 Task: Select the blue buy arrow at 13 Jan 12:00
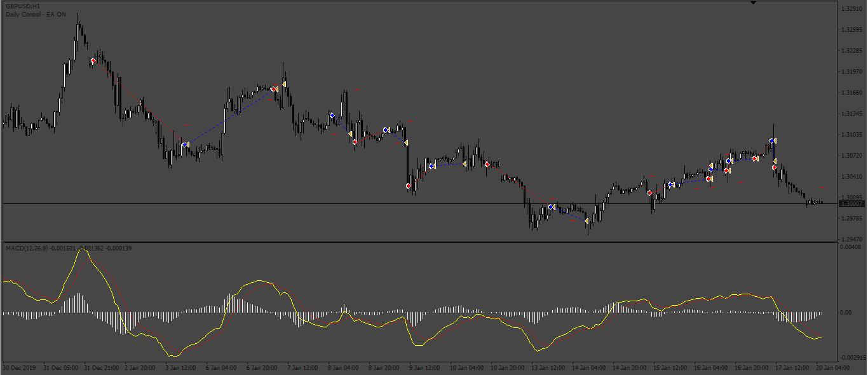coord(550,207)
